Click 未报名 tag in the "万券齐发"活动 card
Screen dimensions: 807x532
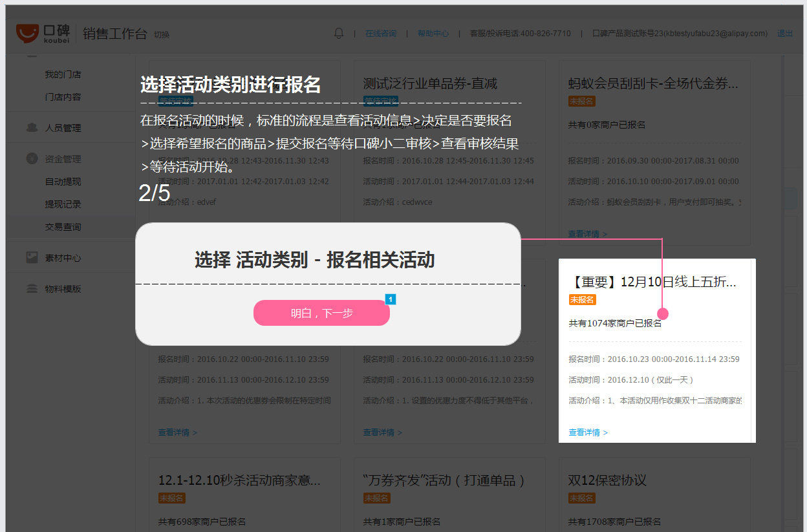point(376,498)
